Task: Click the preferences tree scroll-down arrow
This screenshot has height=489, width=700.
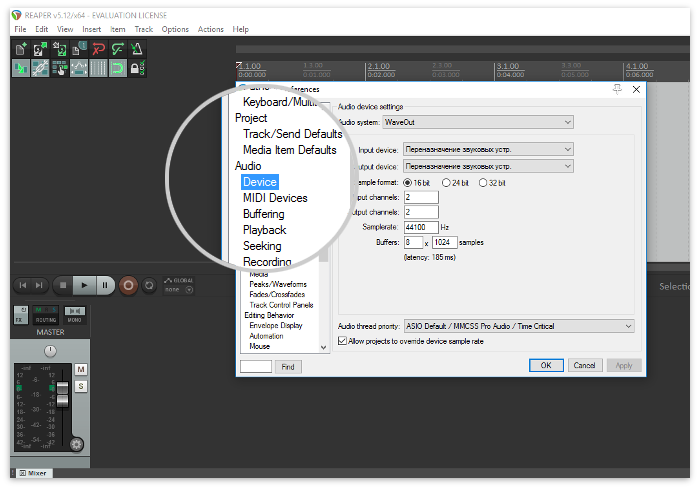Action: 324,347
